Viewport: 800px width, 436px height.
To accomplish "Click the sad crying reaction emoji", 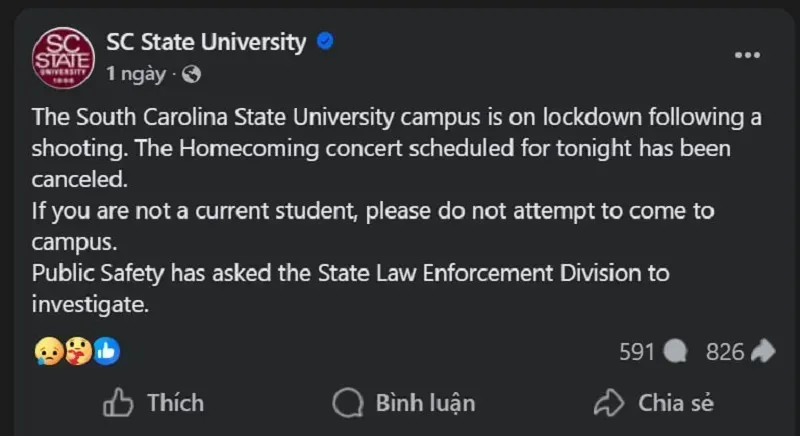I will click(47, 351).
